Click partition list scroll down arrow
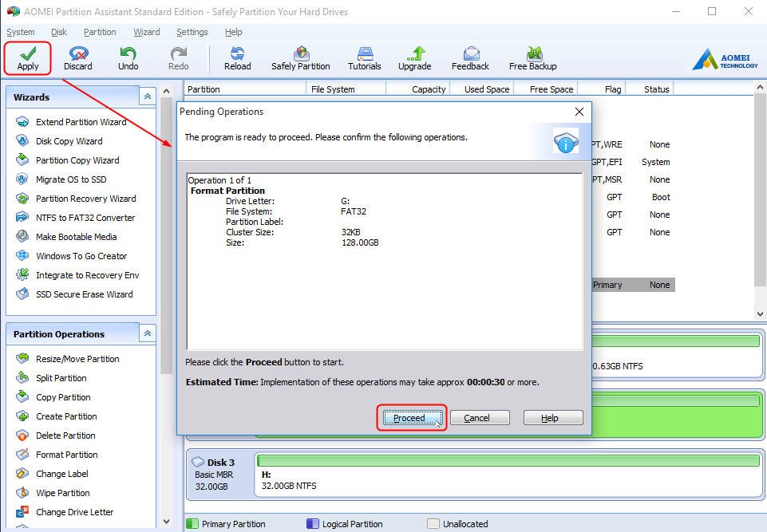767x532 pixels. click(760, 314)
